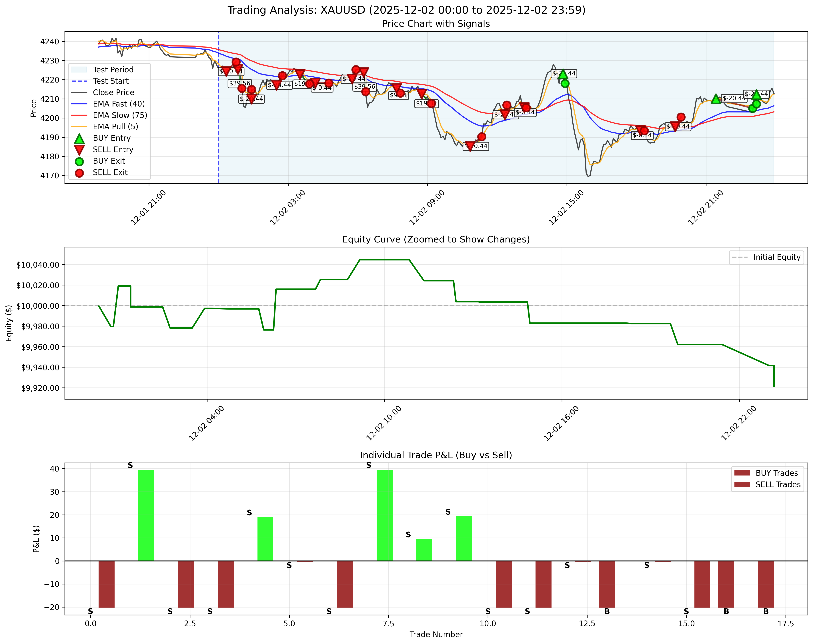Toggle the EMA Pull (5) legend entry
Image resolution: width=813 pixels, height=644 pixels.
click(80, 127)
